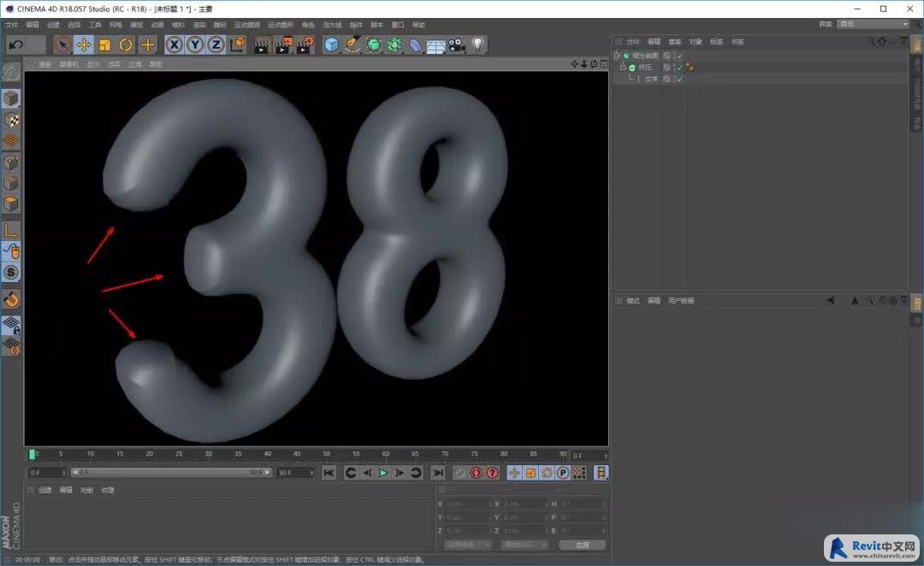Open the Array modeling objects icon

pyautogui.click(x=394, y=44)
